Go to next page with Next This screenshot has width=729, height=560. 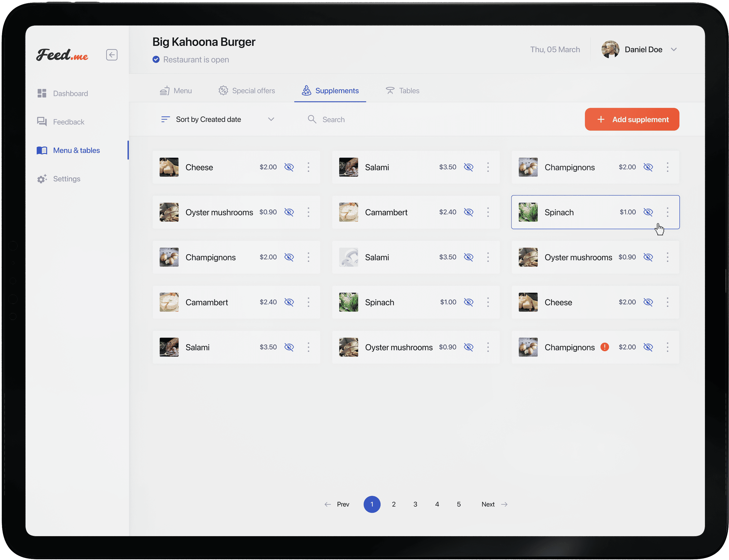point(495,504)
